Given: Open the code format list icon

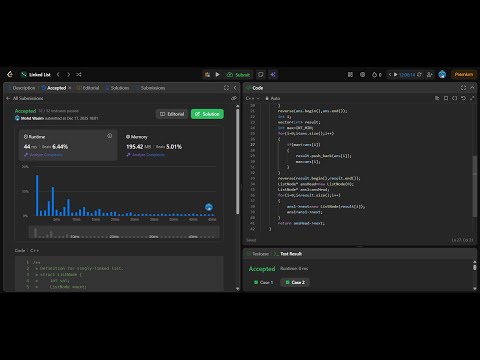Looking at the screenshot, I should click(x=437, y=98).
